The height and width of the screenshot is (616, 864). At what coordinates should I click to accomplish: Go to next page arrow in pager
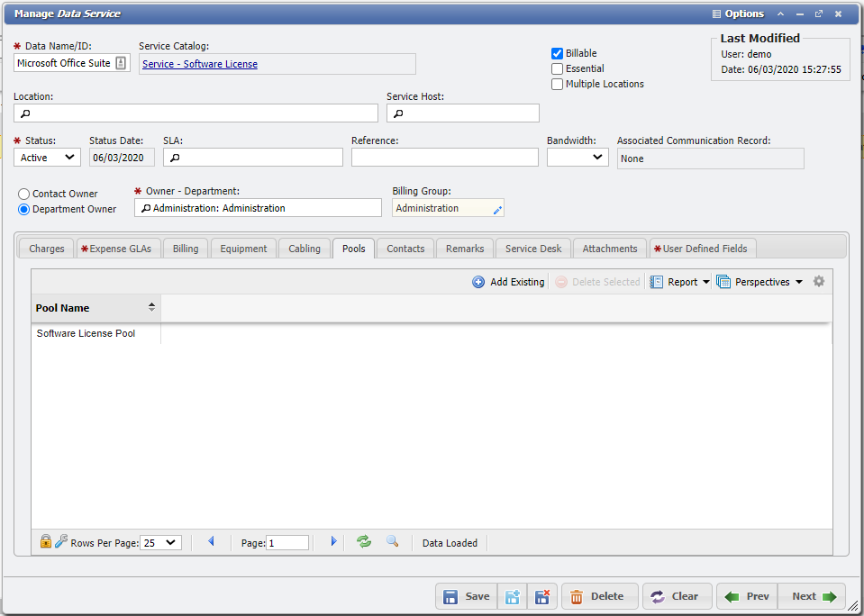[x=333, y=542]
